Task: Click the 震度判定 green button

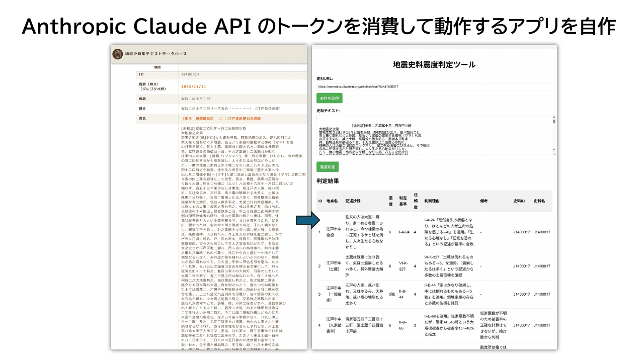Action: pos(328,166)
